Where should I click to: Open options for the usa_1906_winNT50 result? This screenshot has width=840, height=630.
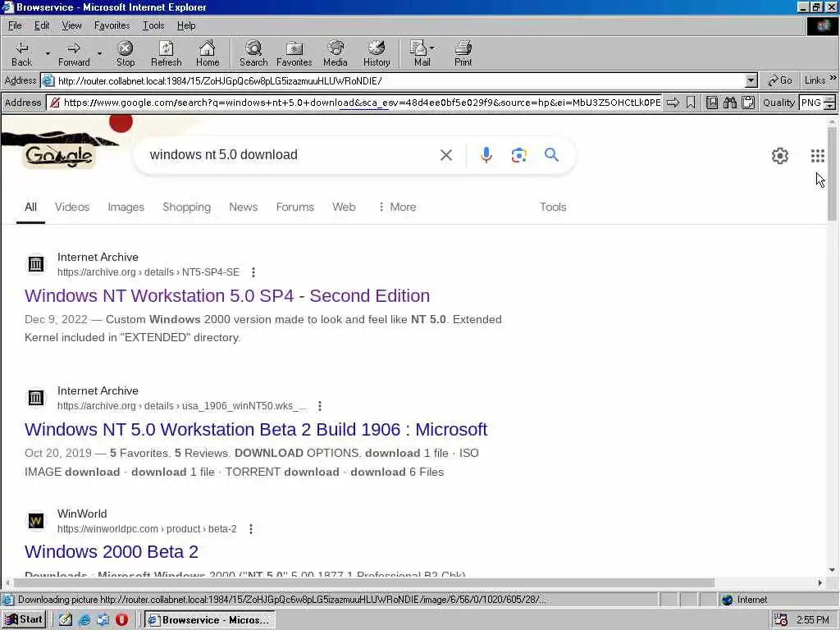point(320,406)
